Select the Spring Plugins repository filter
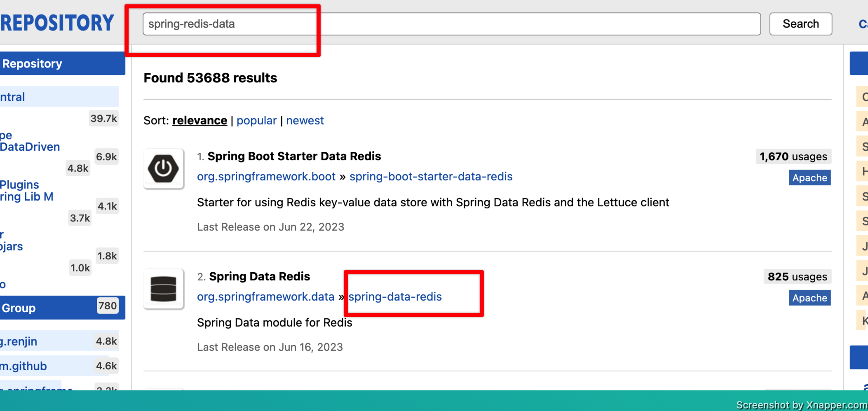This screenshot has height=411, width=868. click(x=19, y=184)
